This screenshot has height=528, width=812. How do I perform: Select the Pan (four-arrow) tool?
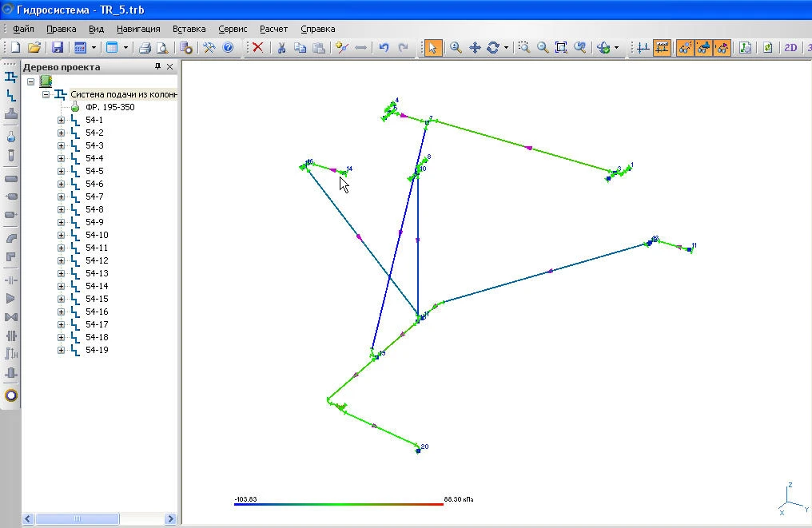475,48
